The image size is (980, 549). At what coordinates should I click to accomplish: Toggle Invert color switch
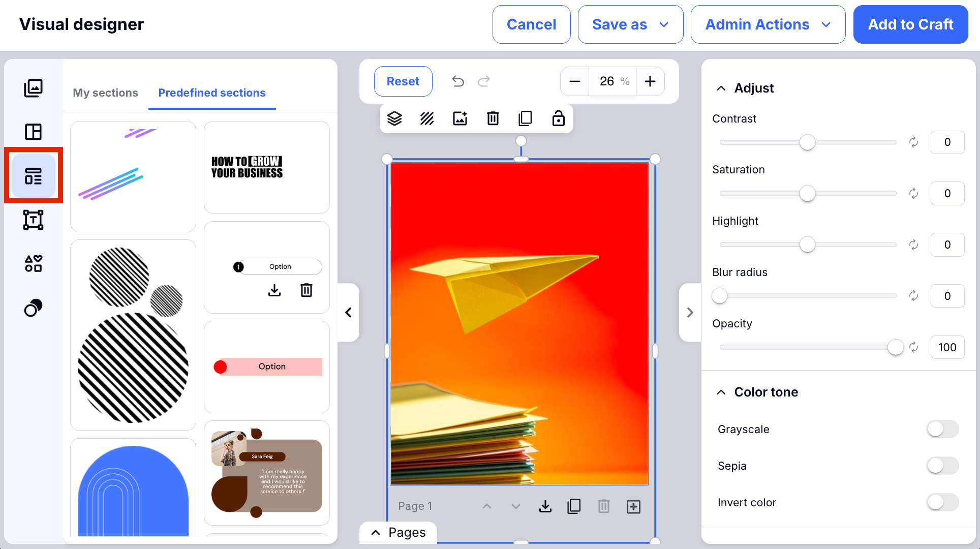pyautogui.click(x=942, y=502)
